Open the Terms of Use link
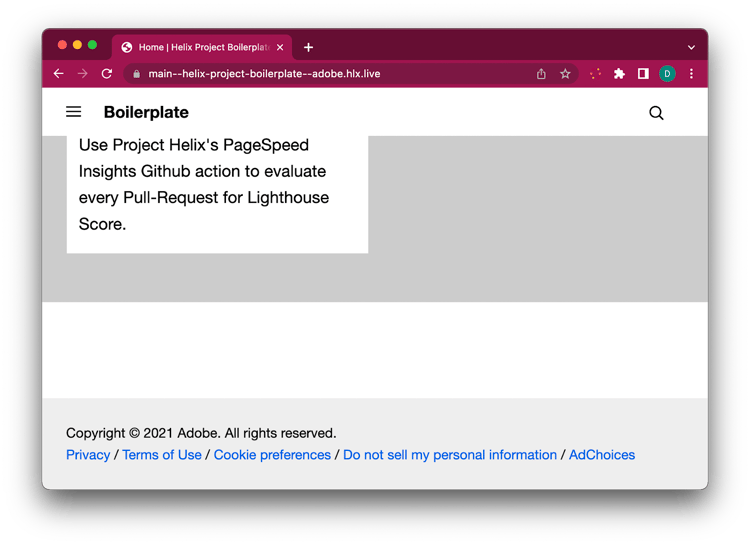This screenshot has width=750, height=545. pyautogui.click(x=162, y=455)
